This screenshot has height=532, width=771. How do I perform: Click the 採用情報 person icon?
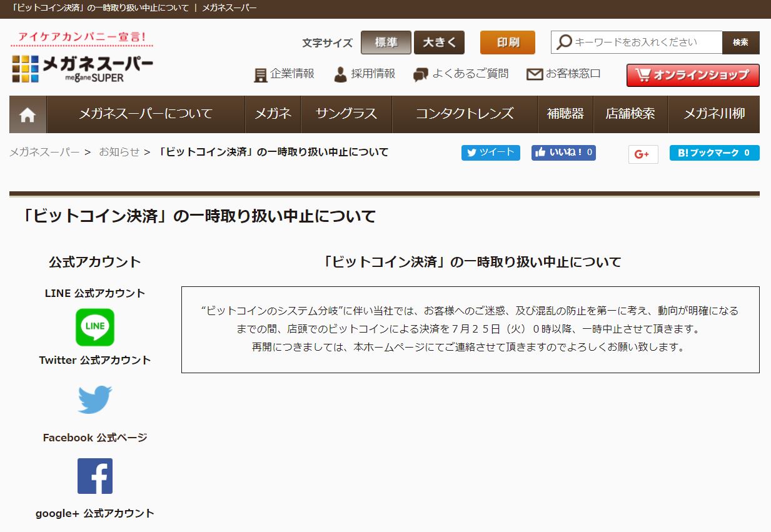[340, 74]
